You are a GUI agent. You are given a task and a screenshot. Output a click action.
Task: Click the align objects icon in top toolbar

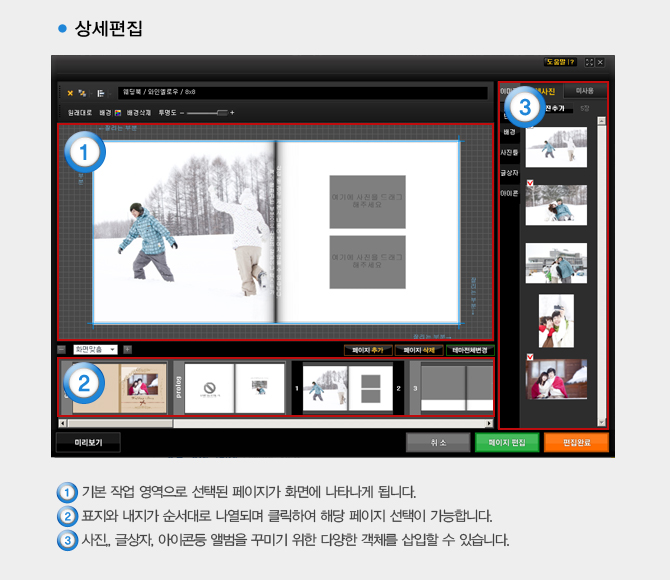[x=100, y=92]
